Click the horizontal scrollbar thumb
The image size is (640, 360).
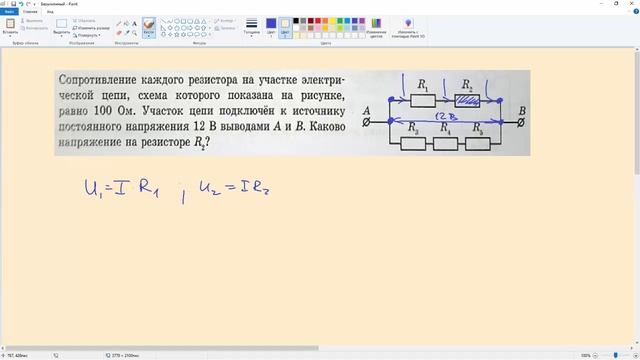pos(162,348)
